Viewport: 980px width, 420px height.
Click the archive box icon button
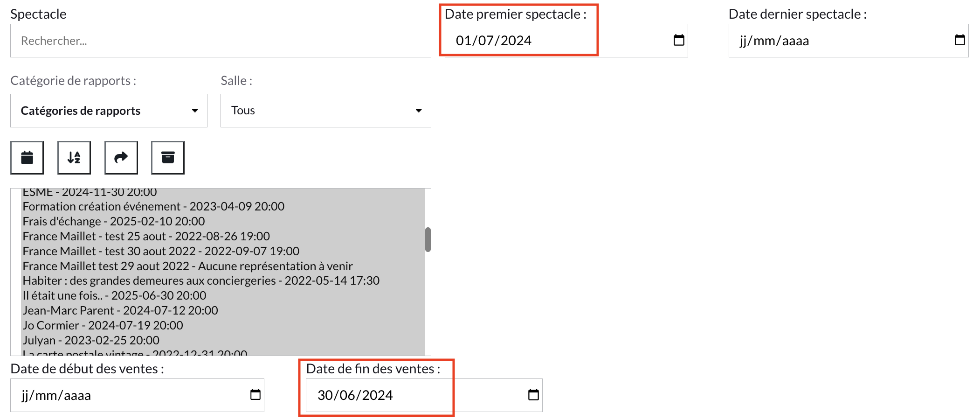pyautogui.click(x=168, y=158)
